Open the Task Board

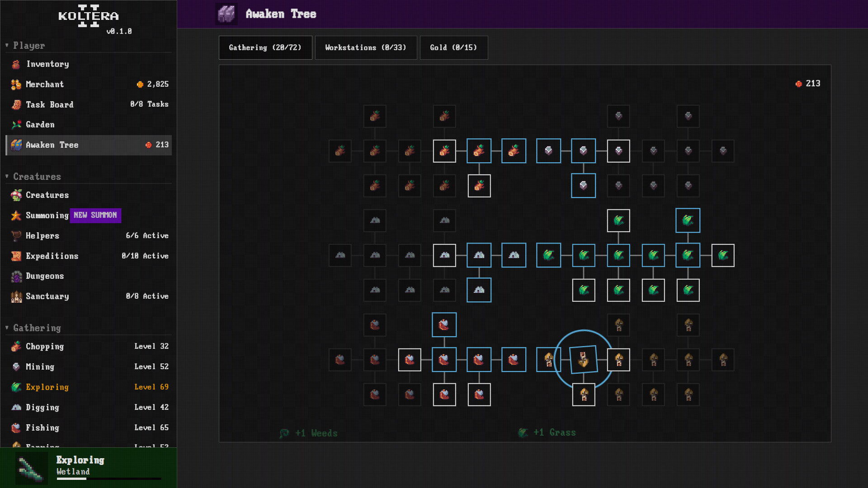50,104
